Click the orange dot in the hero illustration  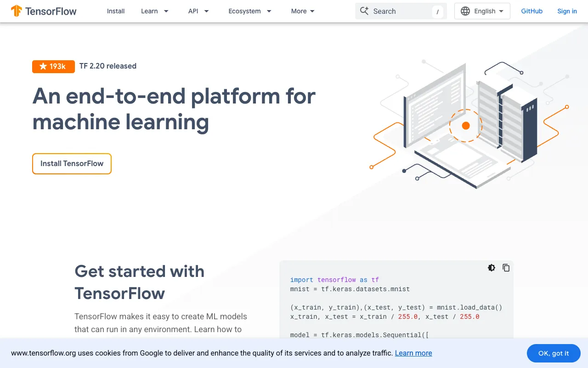pyautogui.click(x=466, y=125)
